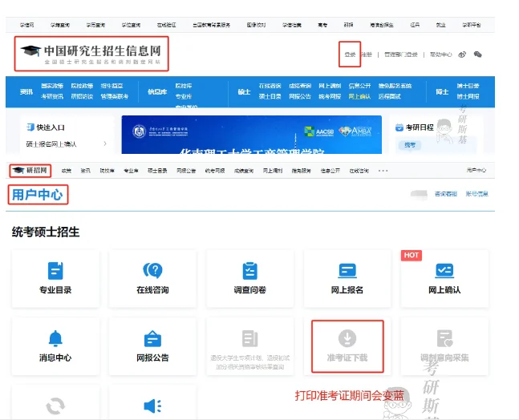Open the WeChat icon in the header
The width and height of the screenshot is (519, 420).
click(477, 55)
